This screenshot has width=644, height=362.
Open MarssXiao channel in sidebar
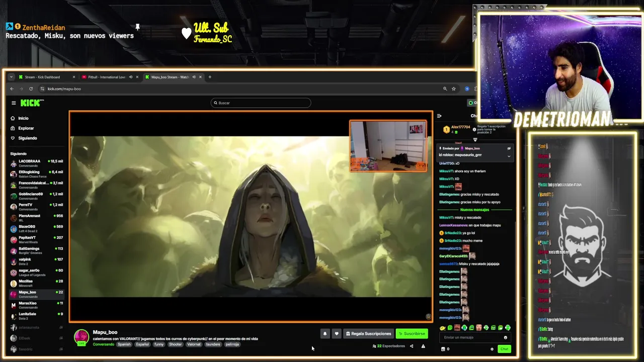click(x=36, y=305)
